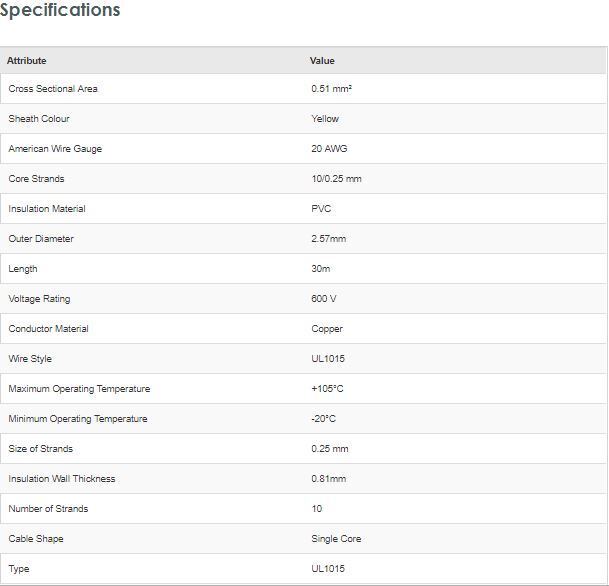Select the Insulation Material attribute
Image resolution: width=609 pixels, height=586 pixels.
47,209
